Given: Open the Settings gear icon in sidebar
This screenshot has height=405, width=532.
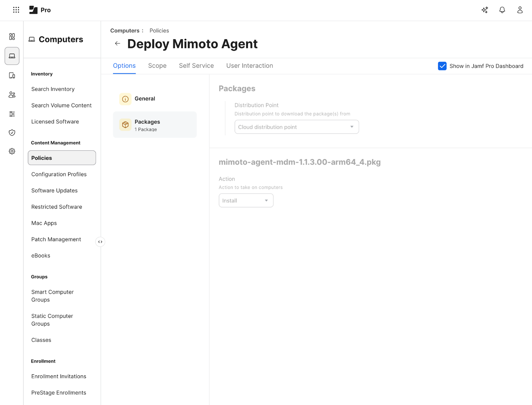Looking at the screenshot, I should 12,151.
